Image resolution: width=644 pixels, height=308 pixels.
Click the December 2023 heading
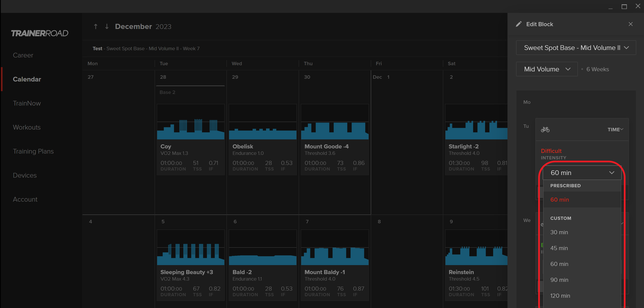point(143,26)
